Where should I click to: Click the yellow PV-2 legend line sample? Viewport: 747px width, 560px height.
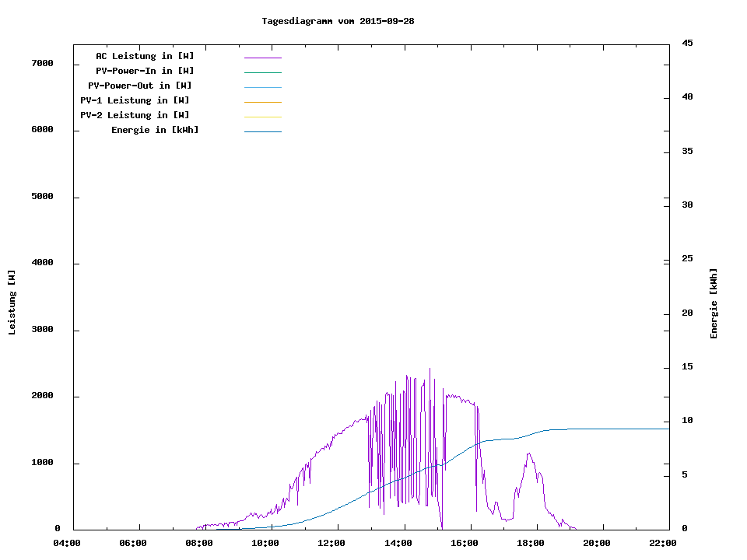262,117
